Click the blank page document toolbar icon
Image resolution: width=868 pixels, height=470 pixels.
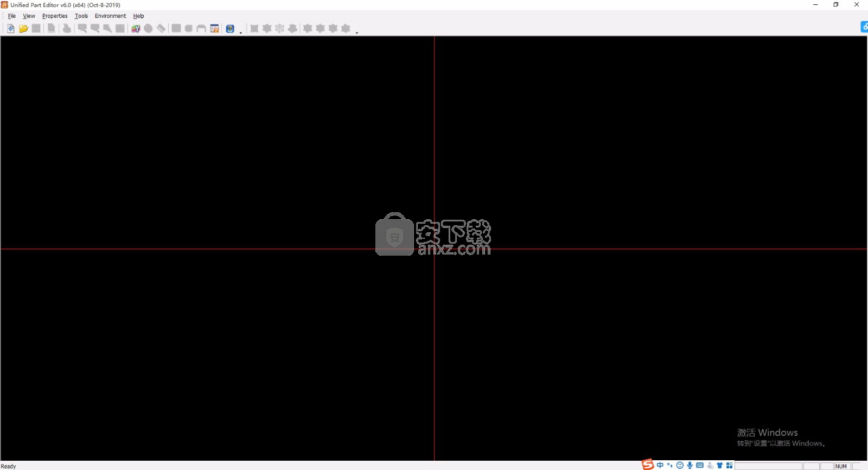click(x=51, y=28)
